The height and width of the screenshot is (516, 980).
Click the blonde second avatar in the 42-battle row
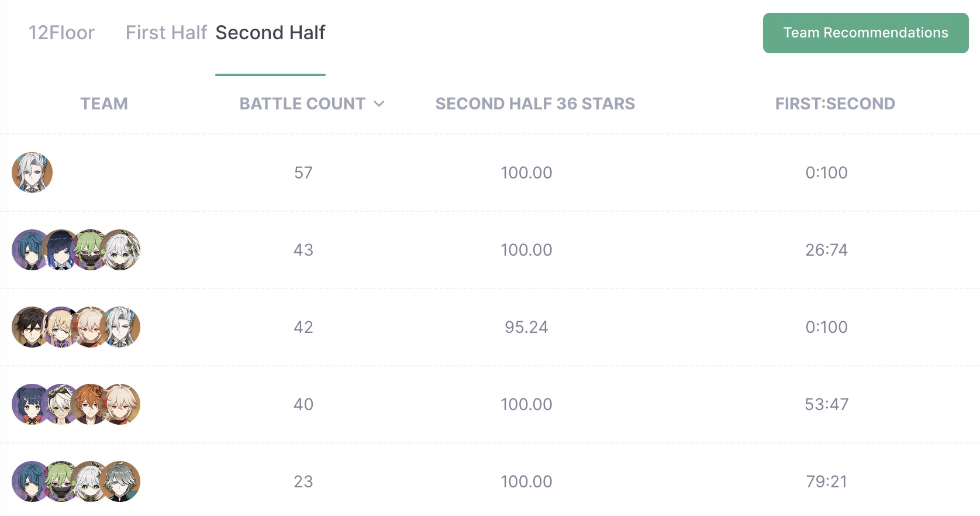coord(60,327)
